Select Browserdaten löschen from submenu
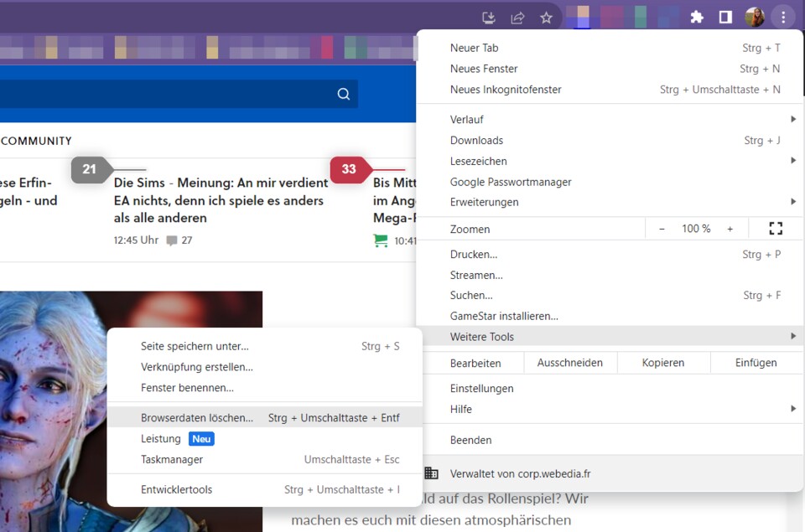 197,417
